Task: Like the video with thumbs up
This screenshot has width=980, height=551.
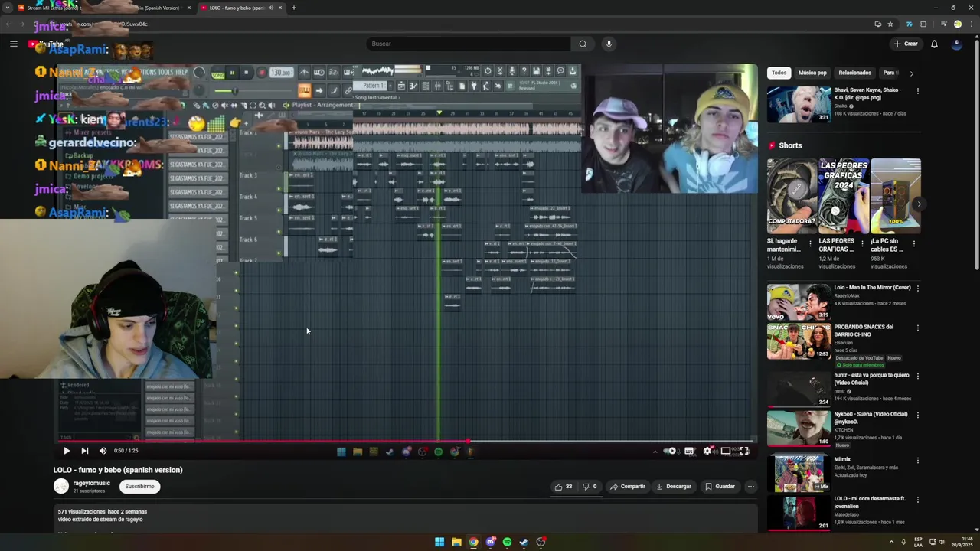Action: pyautogui.click(x=563, y=486)
